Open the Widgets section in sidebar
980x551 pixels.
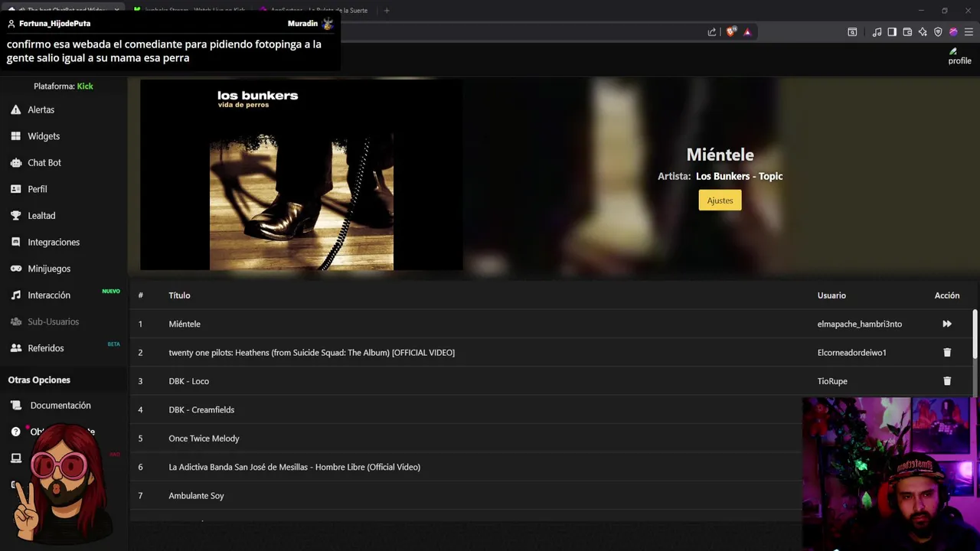coord(44,136)
